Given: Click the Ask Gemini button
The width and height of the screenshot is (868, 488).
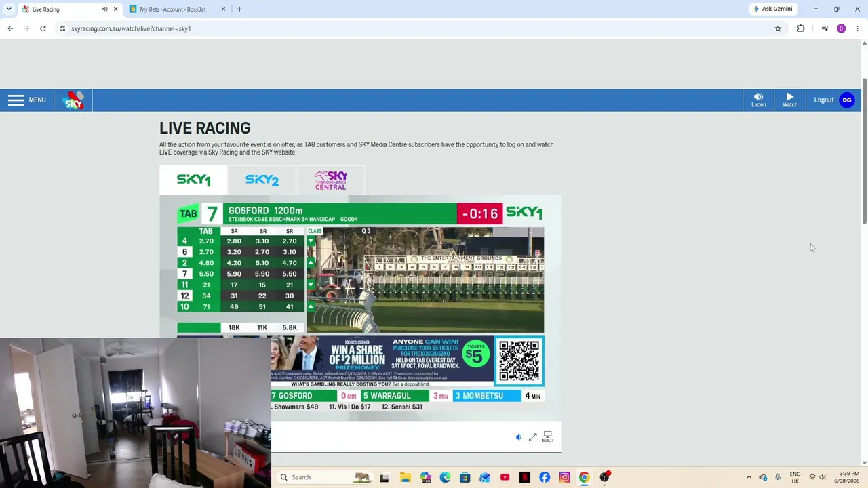Looking at the screenshot, I should pyautogui.click(x=772, y=9).
